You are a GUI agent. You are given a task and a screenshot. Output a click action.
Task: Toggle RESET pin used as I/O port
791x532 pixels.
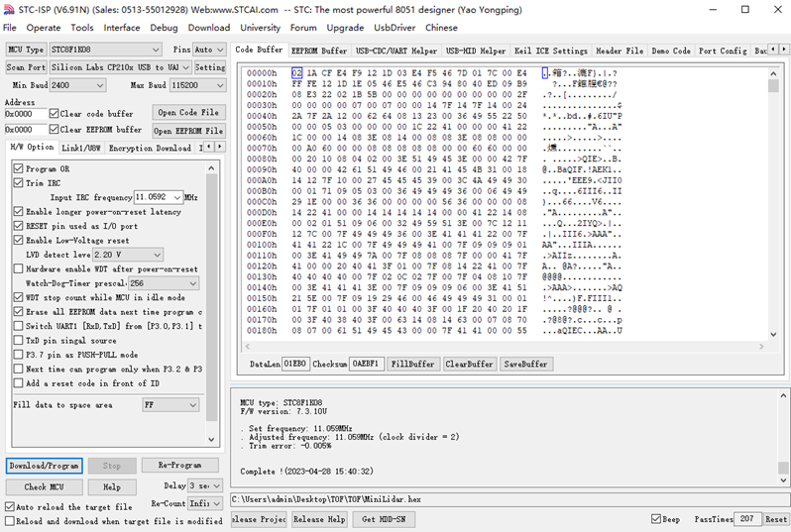click(19, 226)
